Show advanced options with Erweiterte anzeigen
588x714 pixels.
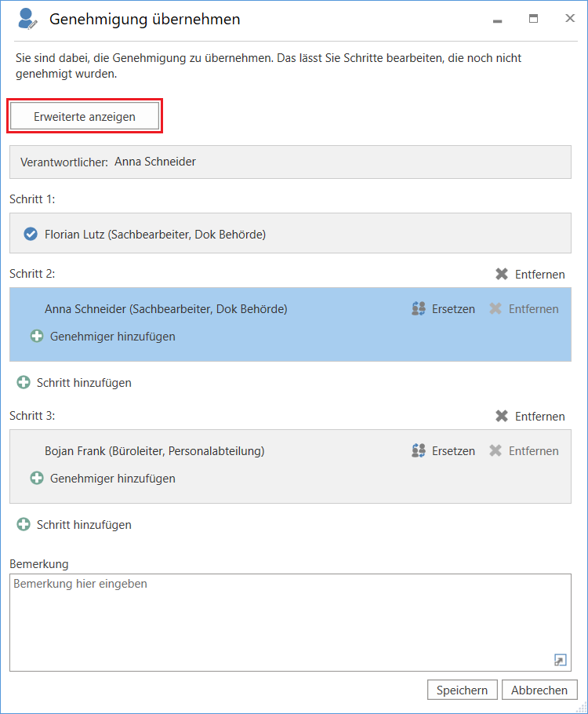click(x=85, y=117)
